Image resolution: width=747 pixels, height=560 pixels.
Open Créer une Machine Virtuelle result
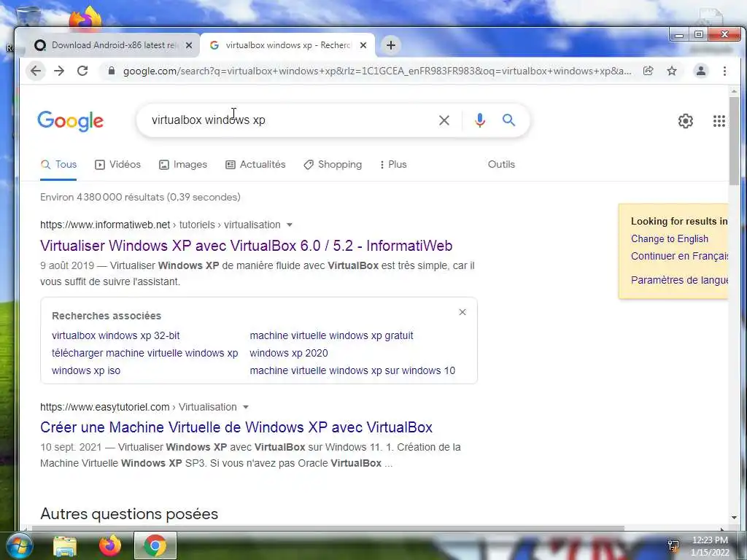coord(236,427)
